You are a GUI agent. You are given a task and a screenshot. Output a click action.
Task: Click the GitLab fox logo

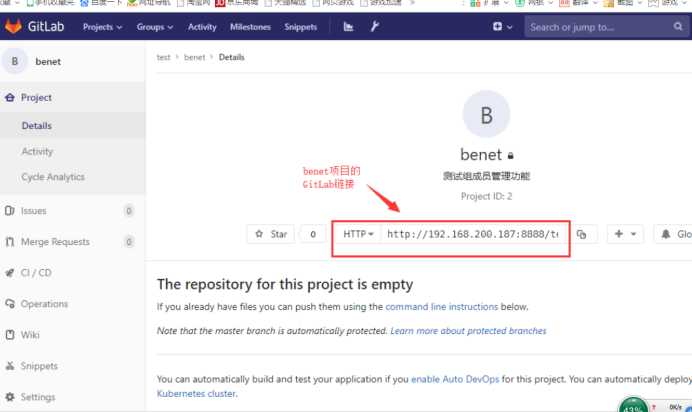coord(13,26)
